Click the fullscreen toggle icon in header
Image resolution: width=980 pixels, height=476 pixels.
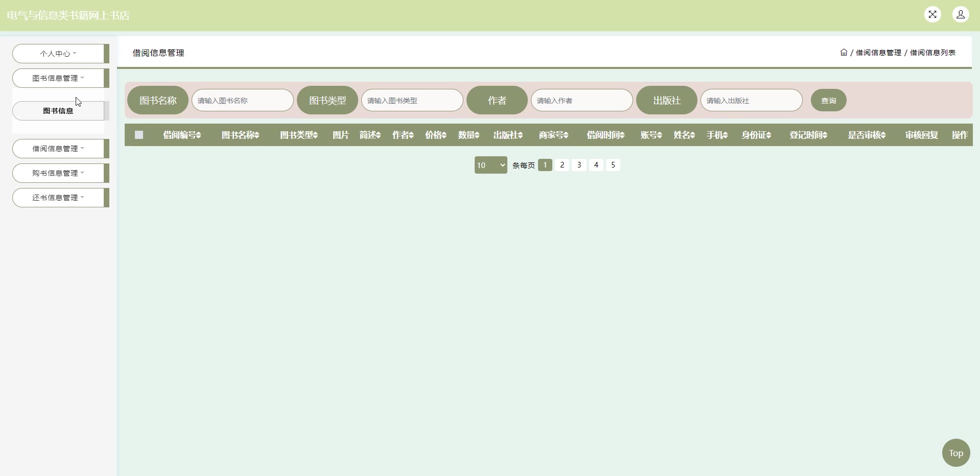coord(932,14)
